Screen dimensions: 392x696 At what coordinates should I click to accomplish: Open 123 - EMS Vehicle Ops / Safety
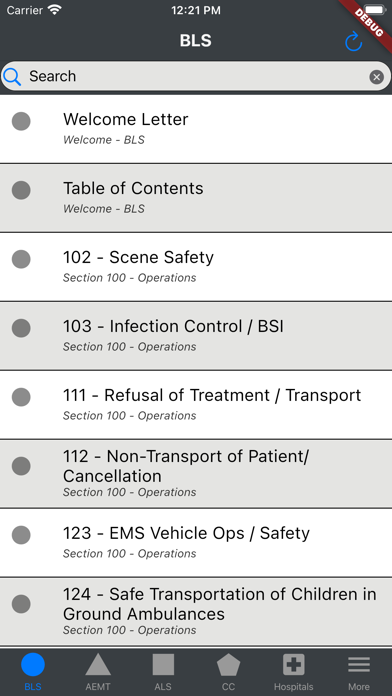point(196,543)
